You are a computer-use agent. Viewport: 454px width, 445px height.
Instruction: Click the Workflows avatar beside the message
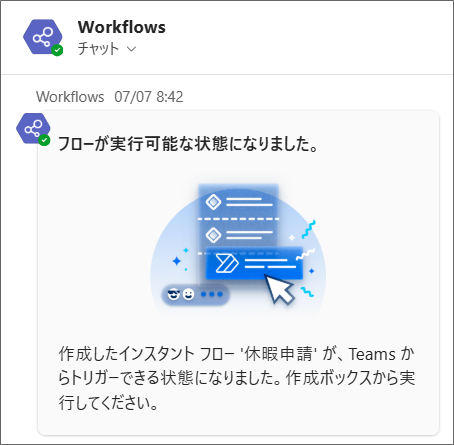click(x=33, y=128)
